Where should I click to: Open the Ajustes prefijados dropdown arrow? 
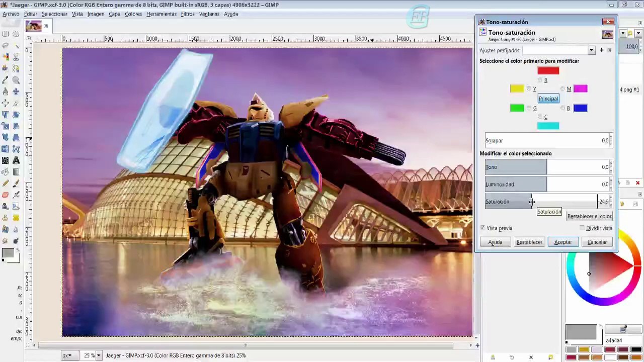click(592, 50)
